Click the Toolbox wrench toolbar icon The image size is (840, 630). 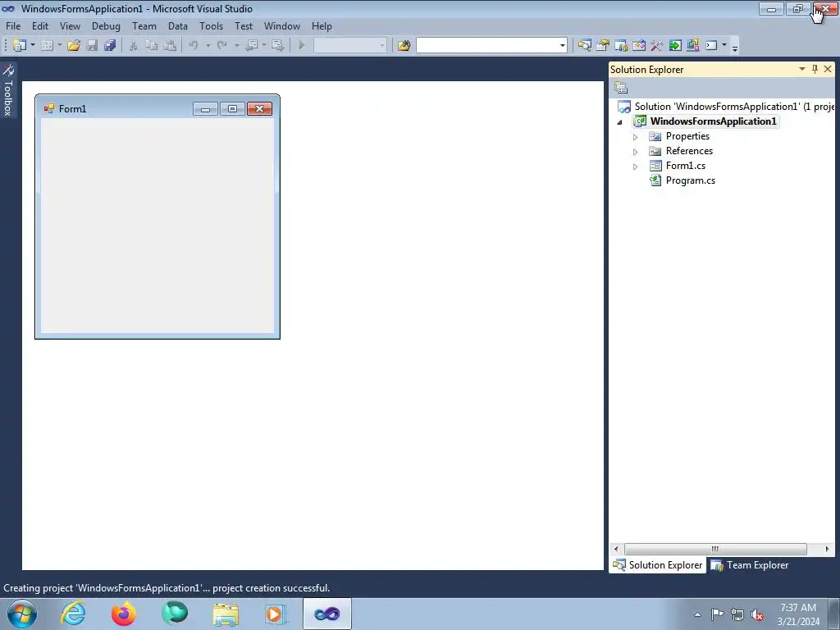click(x=657, y=46)
